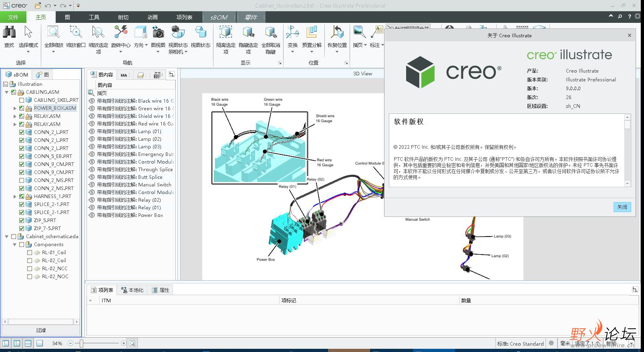Check the RL-01_Coil checkbox
This screenshot has height=352, width=644.
click(30, 253)
